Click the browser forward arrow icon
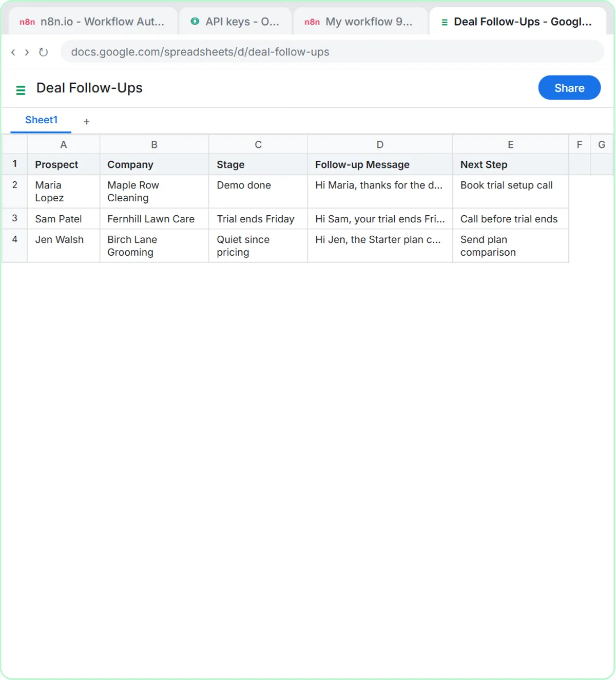The width and height of the screenshot is (616, 680). (27, 52)
